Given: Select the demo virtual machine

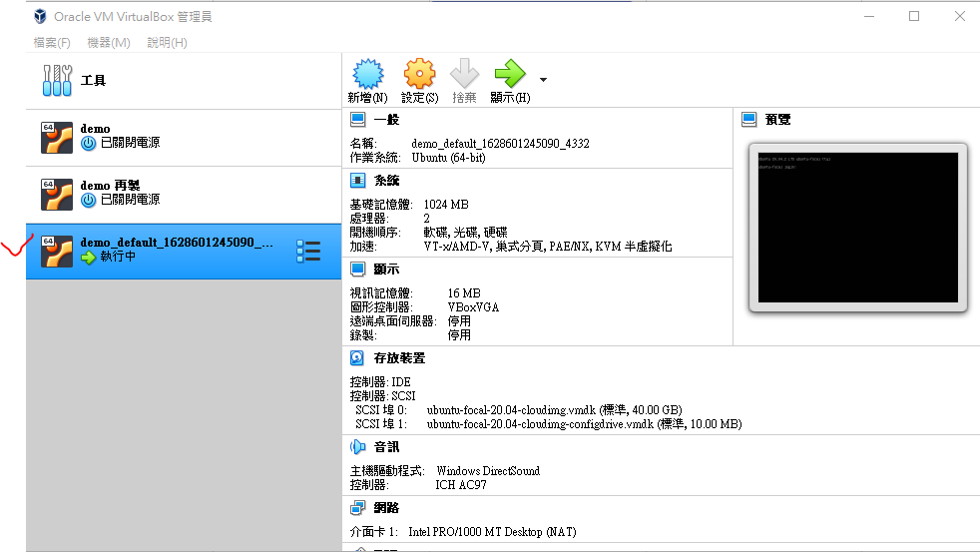Looking at the screenshot, I should coord(184,138).
